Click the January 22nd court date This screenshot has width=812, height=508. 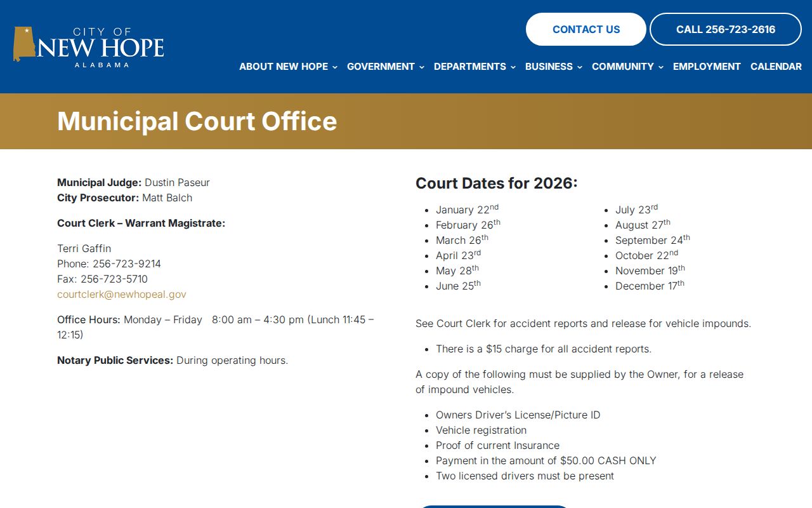pos(467,210)
